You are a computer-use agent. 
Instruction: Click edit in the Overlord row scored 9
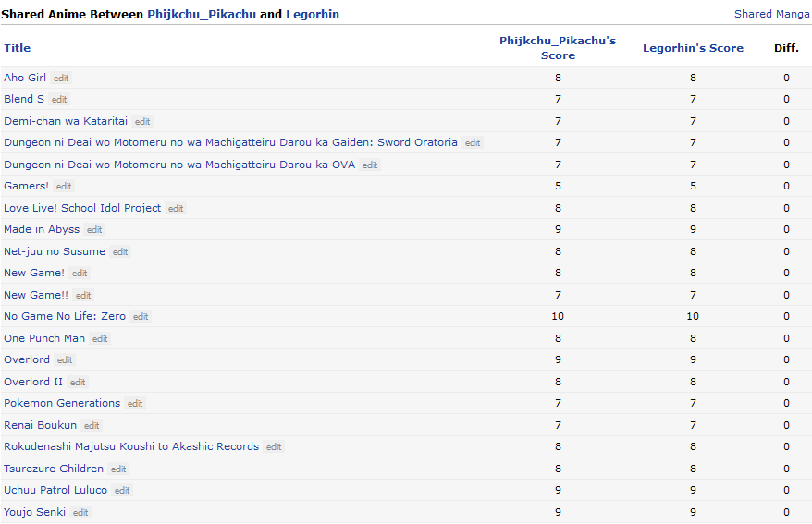65,360
